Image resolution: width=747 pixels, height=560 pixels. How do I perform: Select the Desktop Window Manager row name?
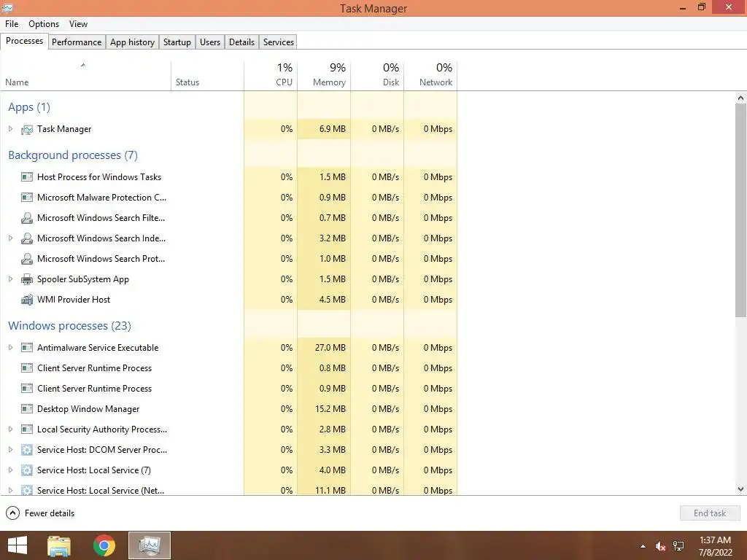pos(88,409)
